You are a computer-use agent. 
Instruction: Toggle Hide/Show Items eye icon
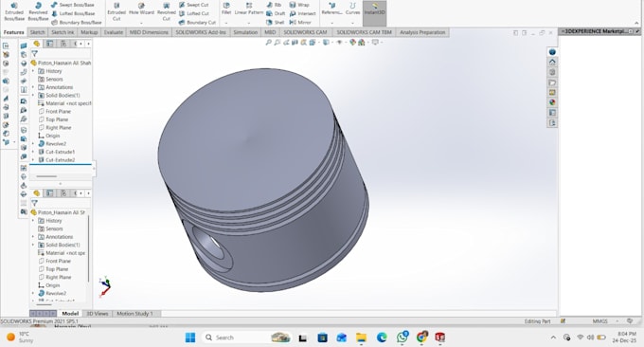(x=339, y=43)
